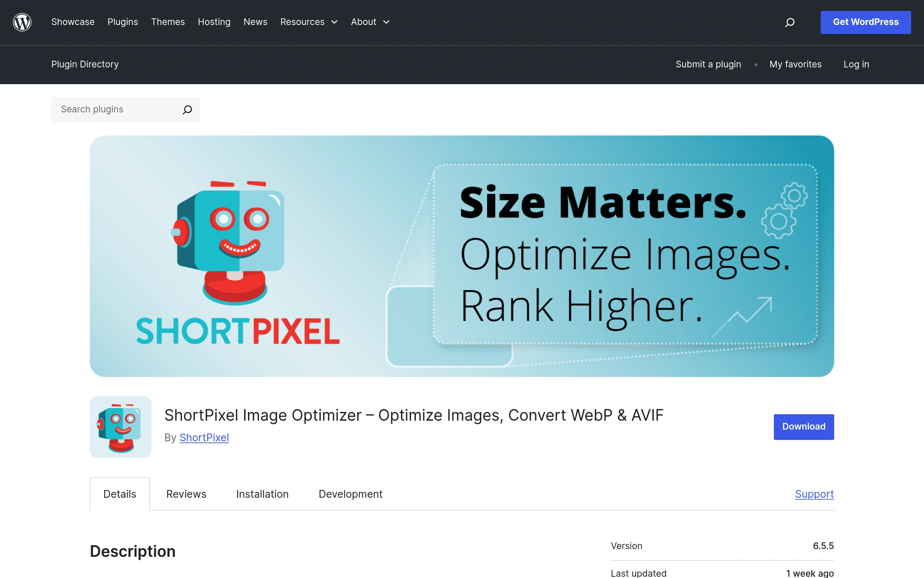Image resolution: width=924 pixels, height=578 pixels.
Task: Click the WordPress logo icon
Action: tap(22, 22)
